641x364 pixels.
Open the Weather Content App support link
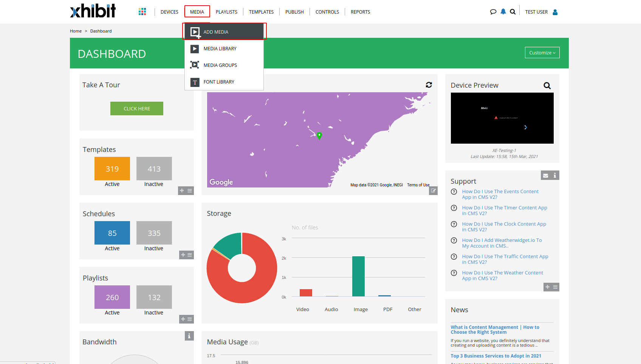(x=502, y=276)
